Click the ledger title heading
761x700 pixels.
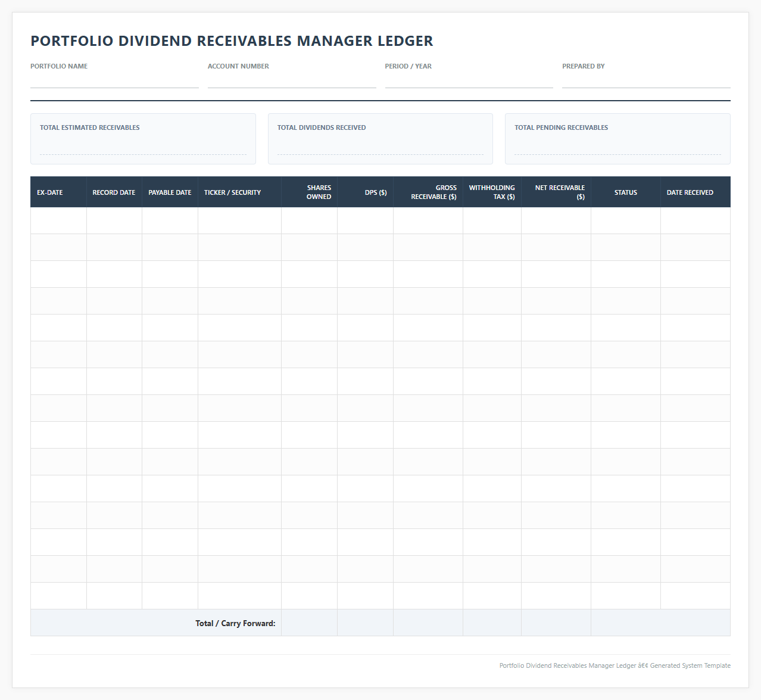coord(232,41)
